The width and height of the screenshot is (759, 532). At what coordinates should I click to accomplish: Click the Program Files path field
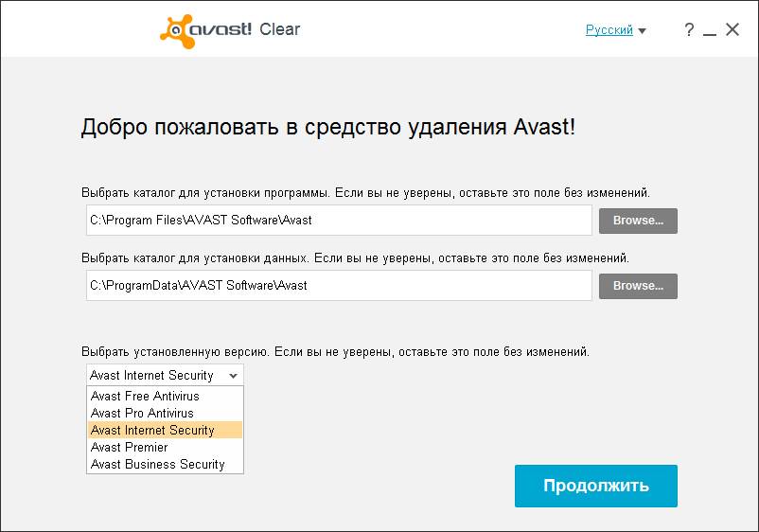(x=339, y=221)
